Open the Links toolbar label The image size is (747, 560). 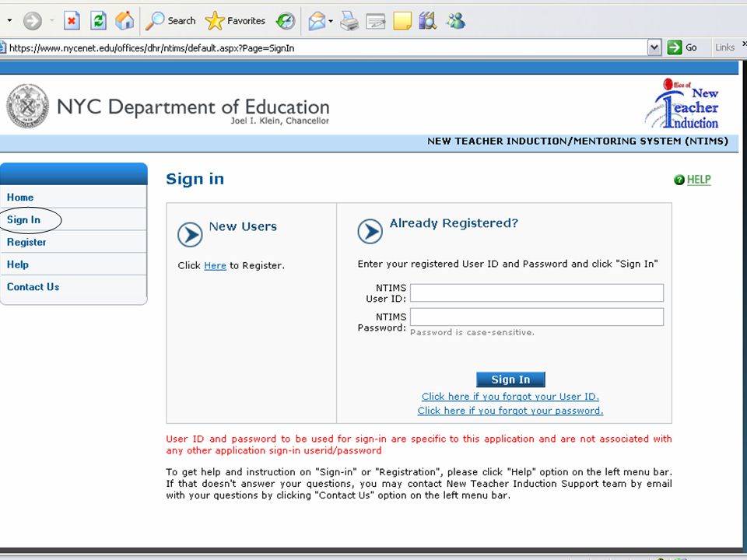[724, 47]
